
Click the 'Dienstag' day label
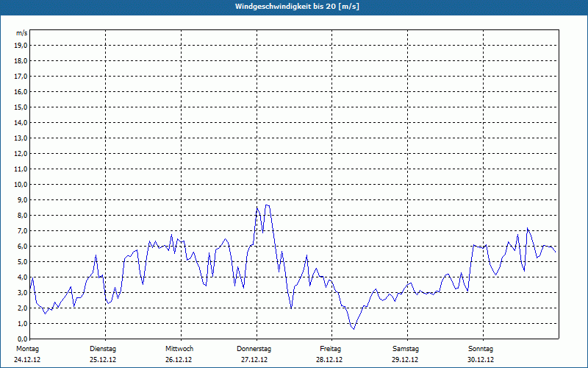pos(103,349)
